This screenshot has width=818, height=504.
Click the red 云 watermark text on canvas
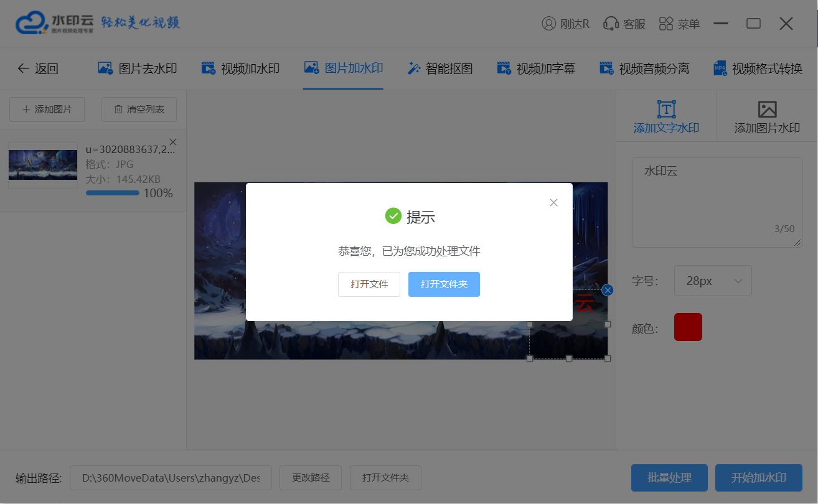pos(585,304)
